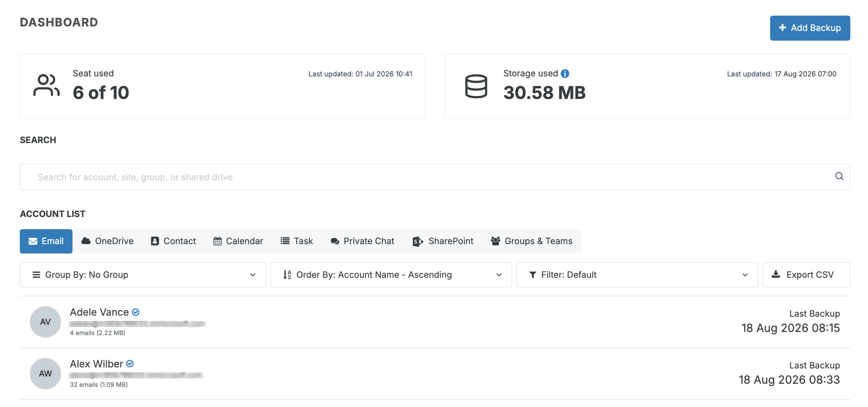The height and width of the screenshot is (407, 868).
Task: Switch to the OneDrive tab
Action: pyautogui.click(x=107, y=241)
